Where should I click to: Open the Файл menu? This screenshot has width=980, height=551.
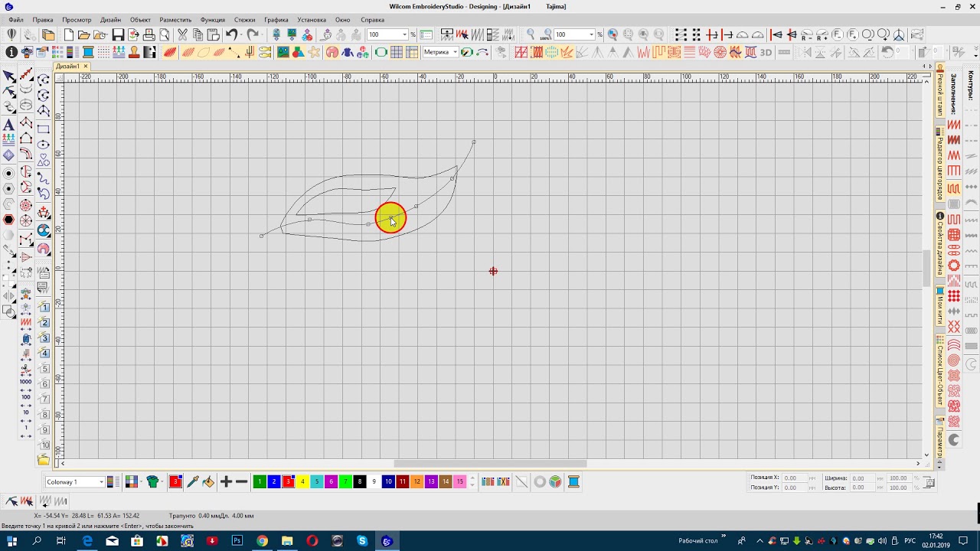[x=15, y=20]
